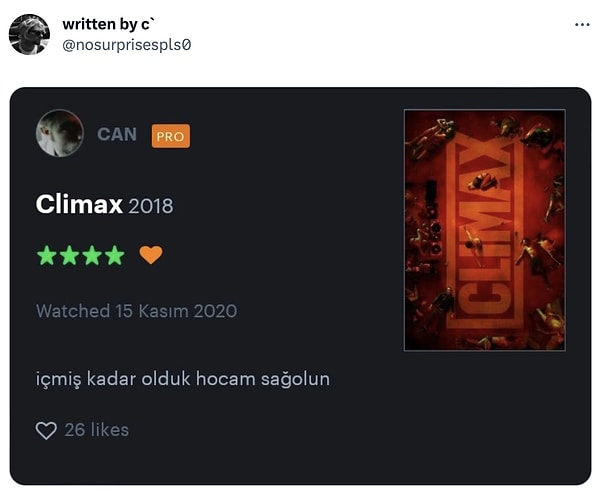Open the CAN username profile link
The width and height of the screenshot is (600, 494).
117,134
